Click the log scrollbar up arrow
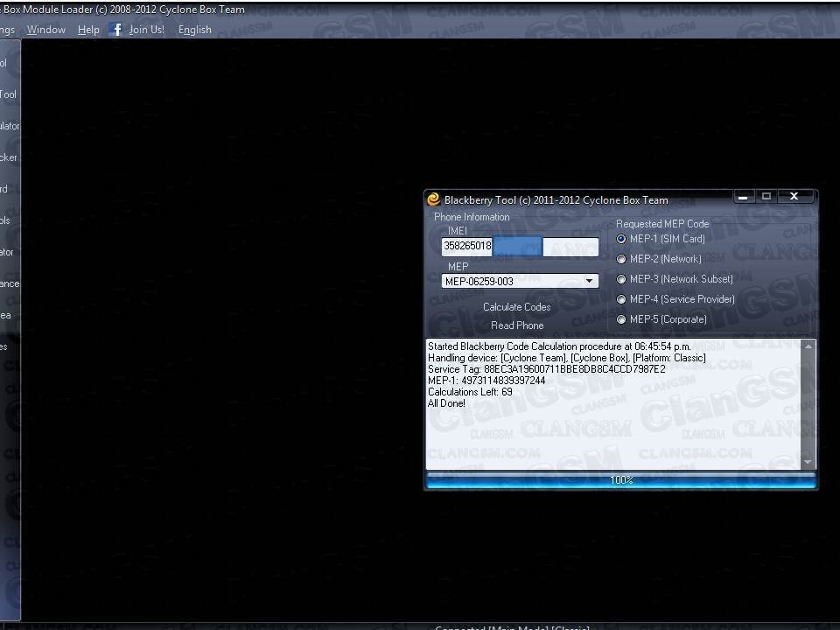Image resolution: width=840 pixels, height=630 pixels. point(808,346)
